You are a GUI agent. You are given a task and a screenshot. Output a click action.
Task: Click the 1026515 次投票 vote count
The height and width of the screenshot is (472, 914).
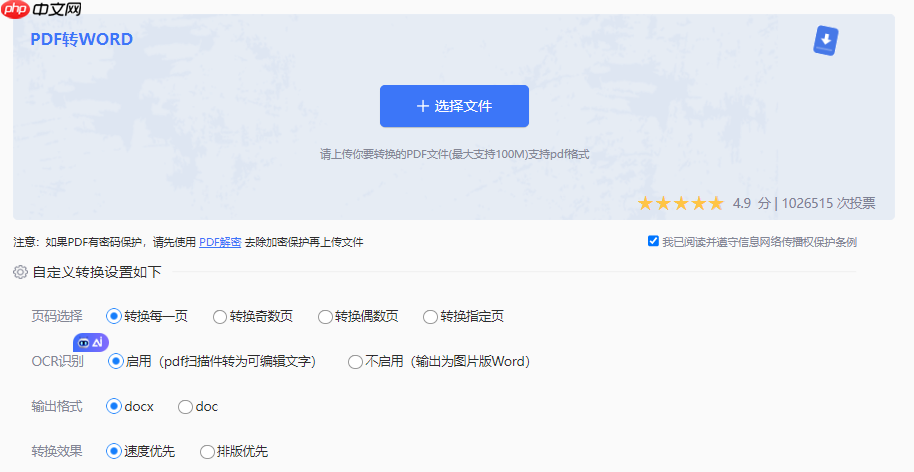[828, 203]
